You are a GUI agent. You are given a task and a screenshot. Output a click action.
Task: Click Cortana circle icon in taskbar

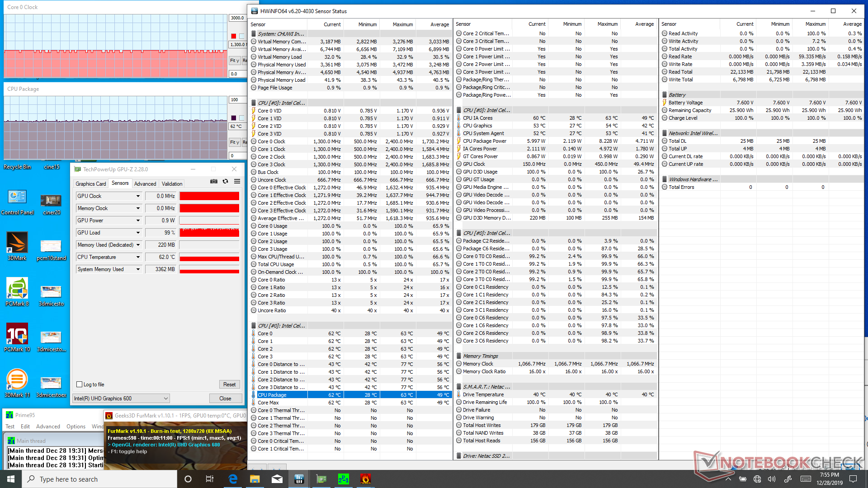[x=188, y=479]
